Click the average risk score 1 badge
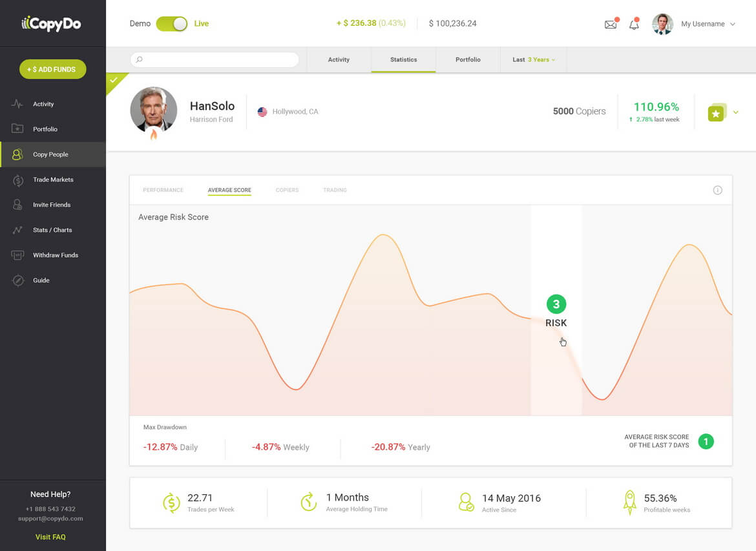The height and width of the screenshot is (551, 756). (x=706, y=441)
